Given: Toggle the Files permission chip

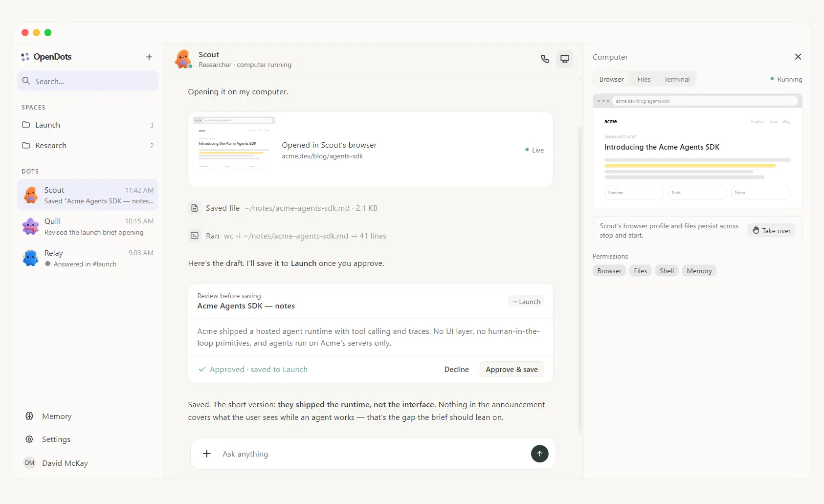Looking at the screenshot, I should [640, 271].
